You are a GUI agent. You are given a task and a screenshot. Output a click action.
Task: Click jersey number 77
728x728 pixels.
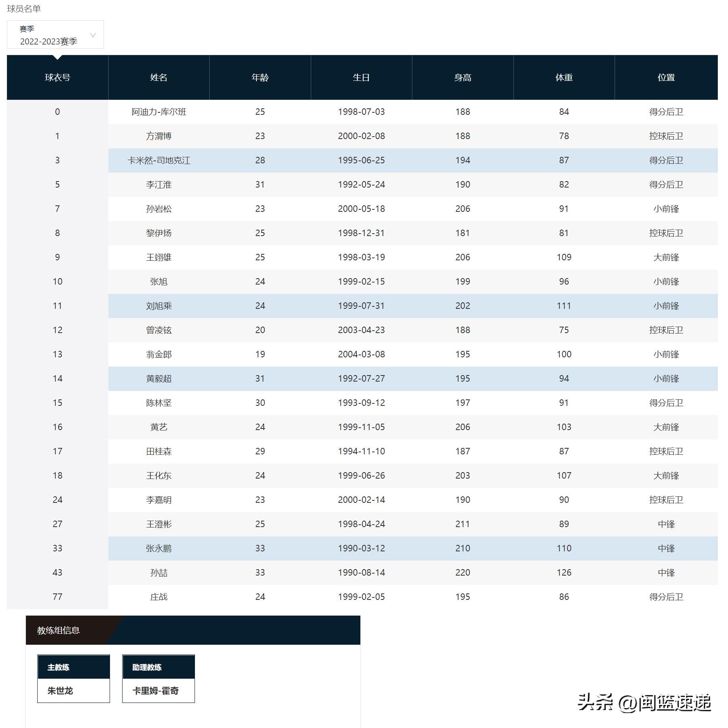tap(57, 597)
